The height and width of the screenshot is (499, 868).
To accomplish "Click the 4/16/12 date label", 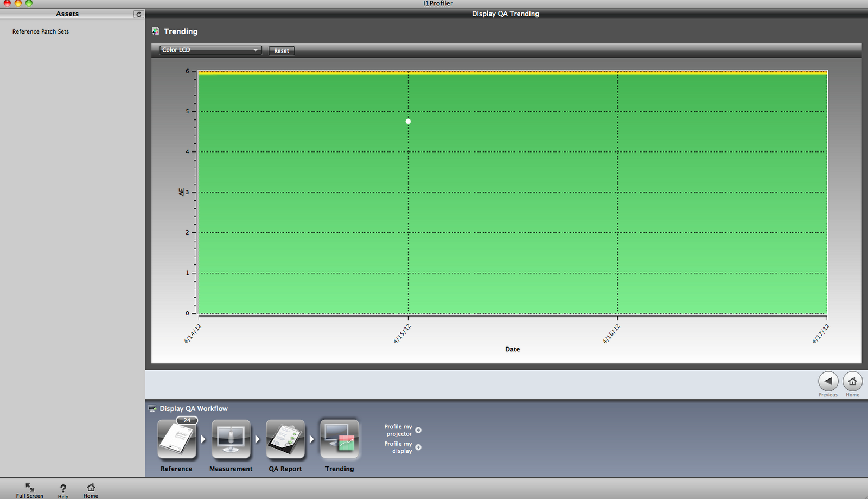I will click(611, 333).
